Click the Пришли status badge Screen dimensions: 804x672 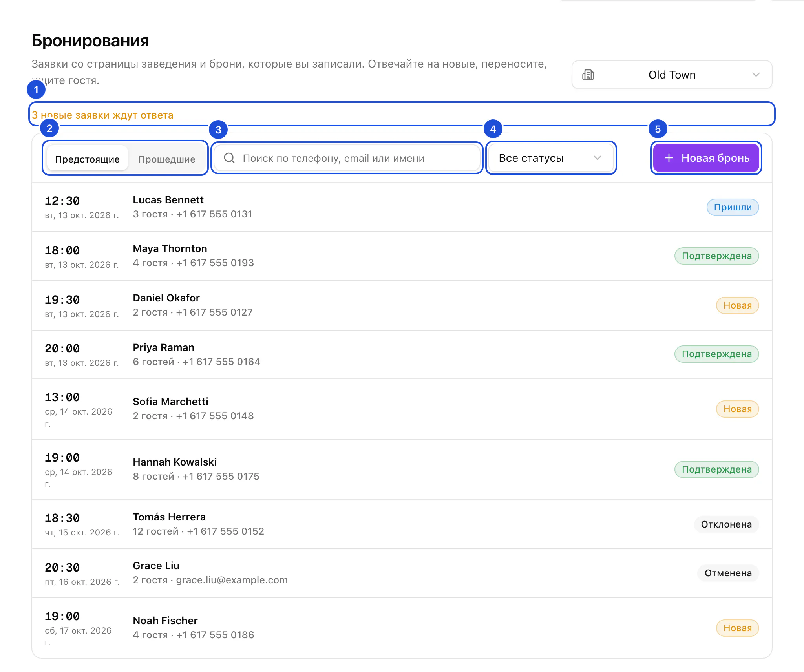(733, 207)
